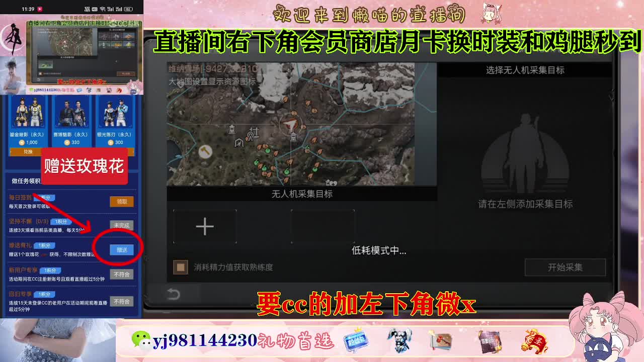Tap the coin icon next to the 1,000 price
The height and width of the screenshot is (362, 644).
(22, 143)
